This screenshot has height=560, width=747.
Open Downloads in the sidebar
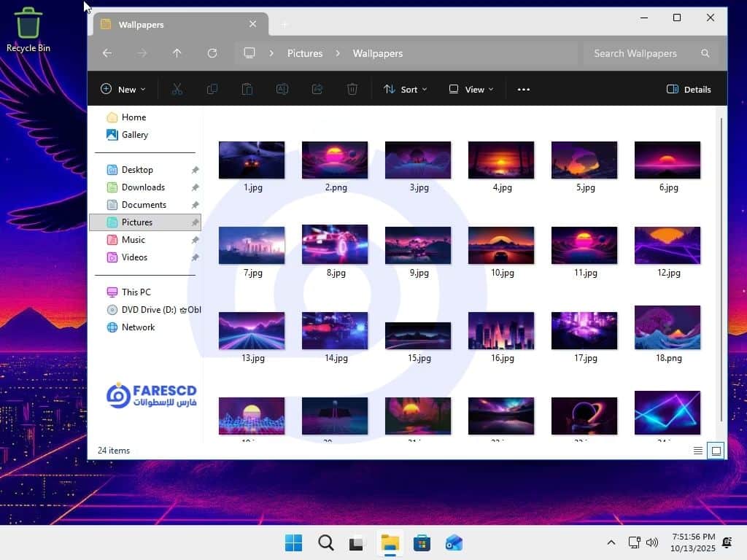143,187
